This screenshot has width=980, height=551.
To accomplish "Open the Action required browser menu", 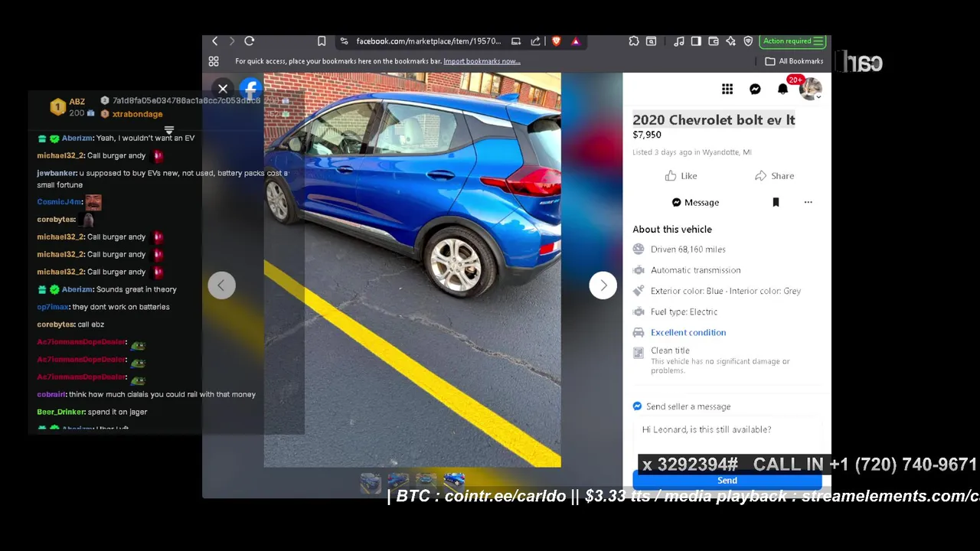I will click(792, 41).
